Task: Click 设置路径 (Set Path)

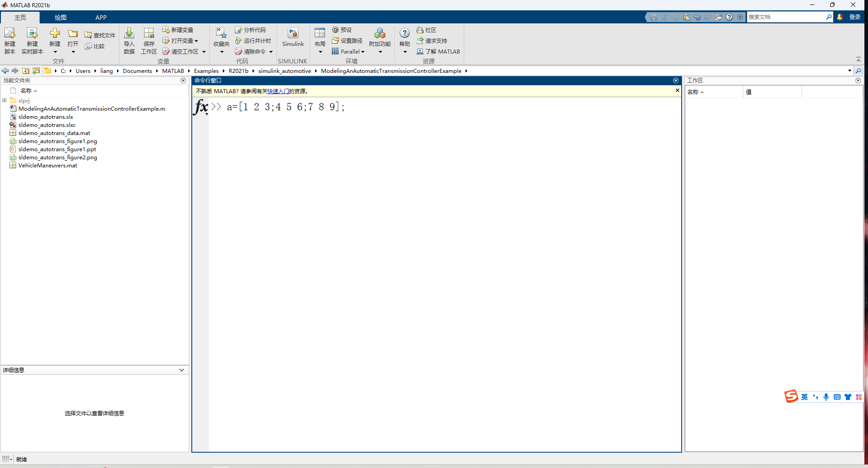Action: coord(347,40)
